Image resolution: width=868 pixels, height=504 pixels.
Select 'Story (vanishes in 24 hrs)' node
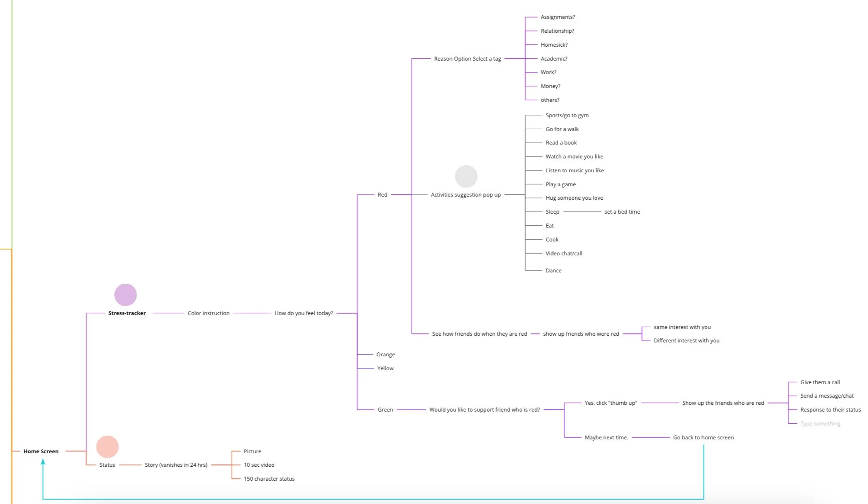point(176,465)
